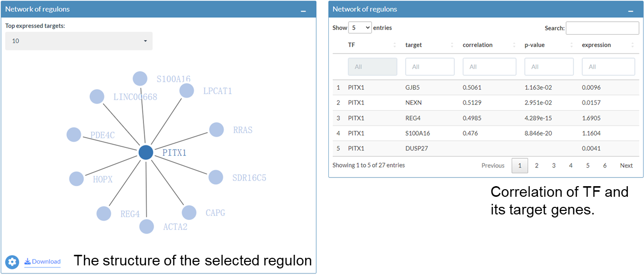Go to page 2 of table

(536, 165)
